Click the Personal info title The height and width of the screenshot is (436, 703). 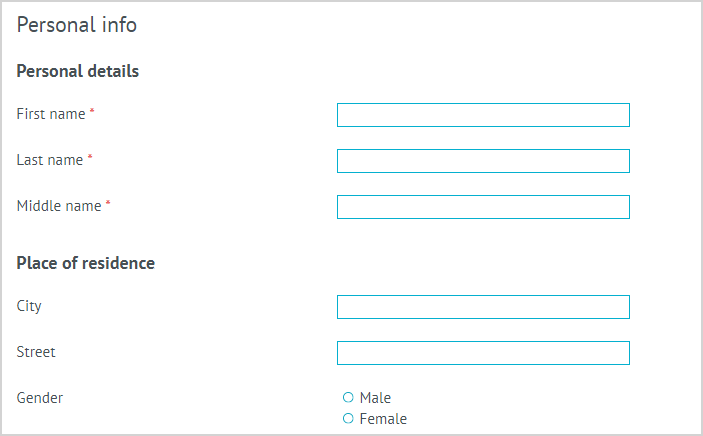(x=77, y=25)
